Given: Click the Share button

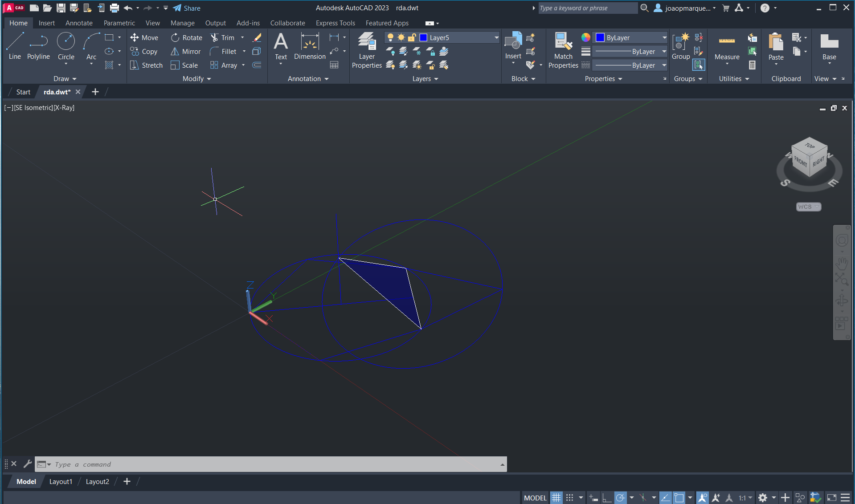Looking at the screenshot, I should coord(187,8).
